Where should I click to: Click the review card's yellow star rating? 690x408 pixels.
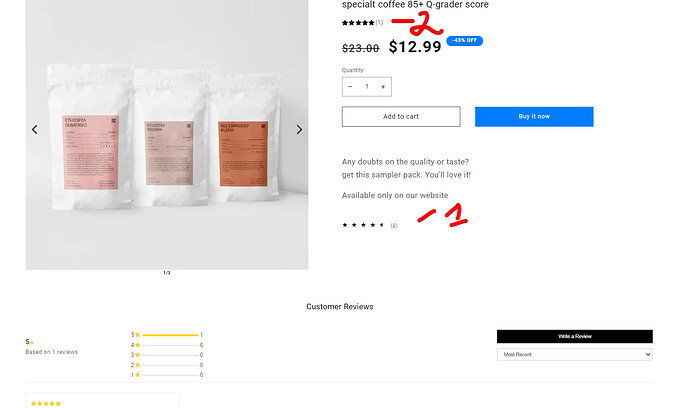[x=46, y=404]
